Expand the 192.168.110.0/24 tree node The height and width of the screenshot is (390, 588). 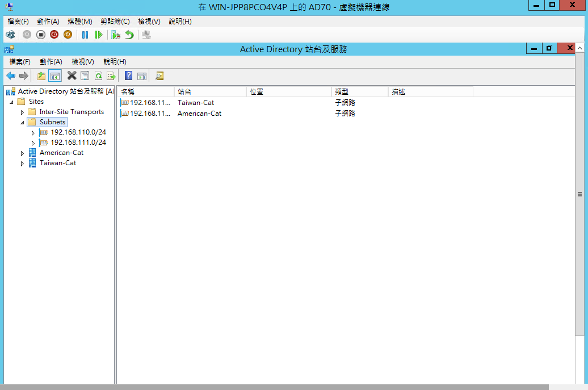point(33,133)
